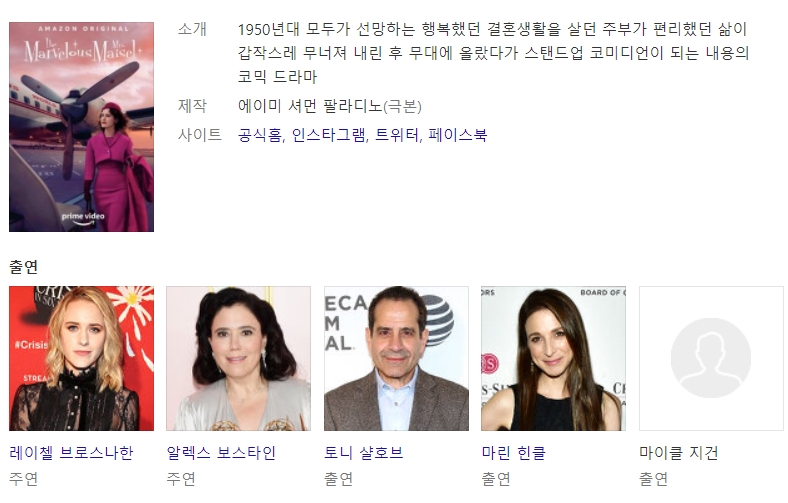The width and height of the screenshot is (788, 503).
Task: Click the 사이트 label
Action: (200, 135)
